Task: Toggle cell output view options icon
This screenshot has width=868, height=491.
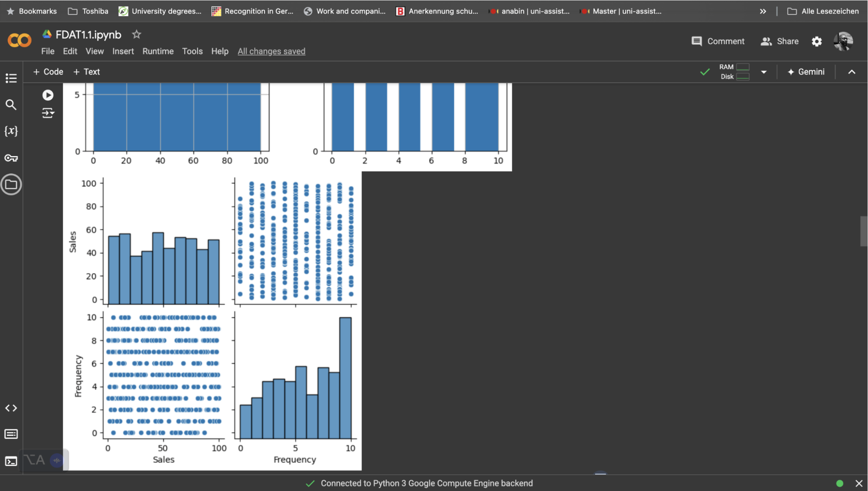Action: (x=48, y=113)
